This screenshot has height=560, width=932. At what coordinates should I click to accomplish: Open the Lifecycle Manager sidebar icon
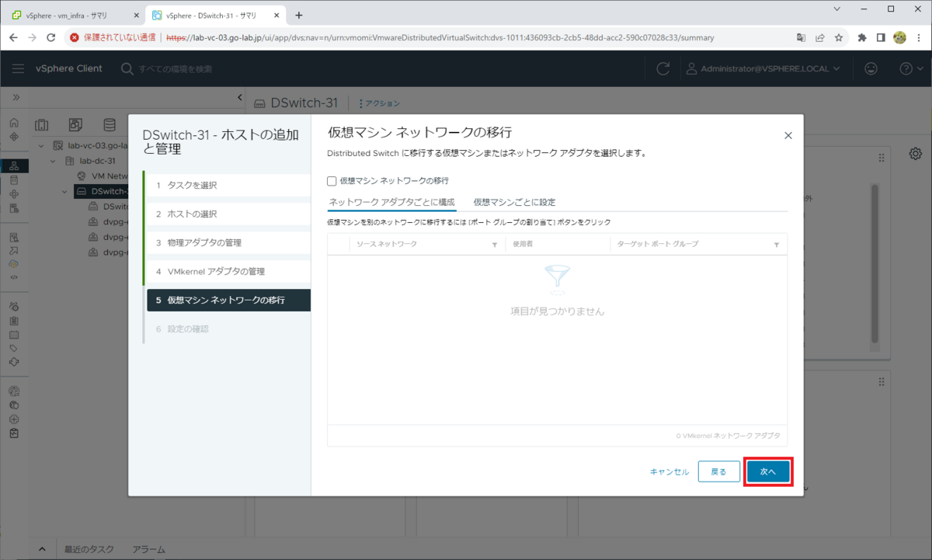(x=14, y=362)
